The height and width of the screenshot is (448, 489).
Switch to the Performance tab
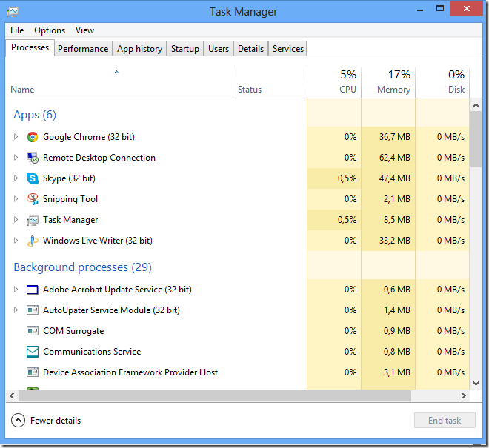pyautogui.click(x=83, y=49)
